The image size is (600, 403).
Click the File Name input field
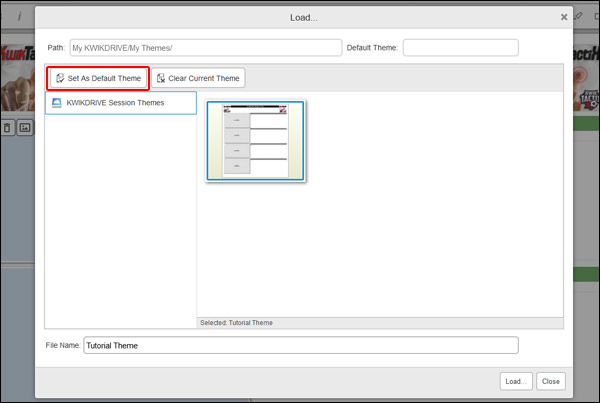[300, 345]
